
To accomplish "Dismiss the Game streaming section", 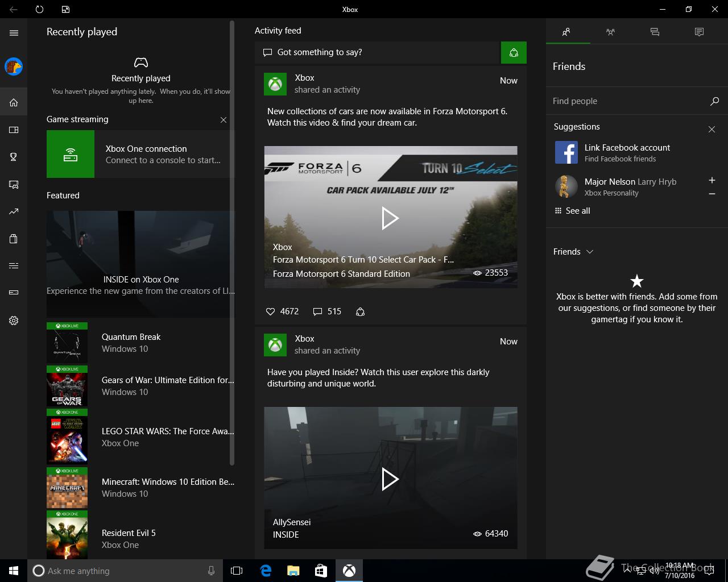I will pyautogui.click(x=224, y=120).
